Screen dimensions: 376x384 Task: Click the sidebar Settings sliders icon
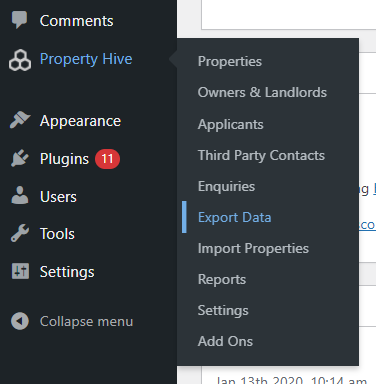[x=20, y=271]
